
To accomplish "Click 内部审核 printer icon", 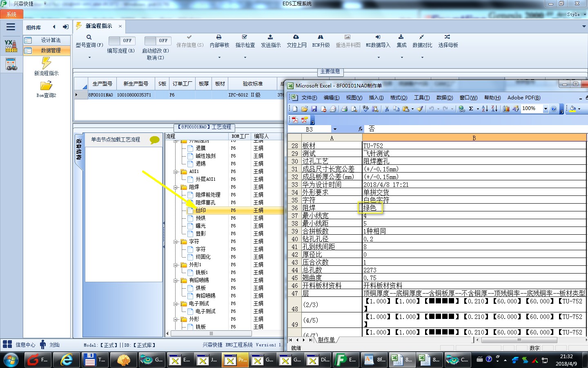I will pos(219,37).
